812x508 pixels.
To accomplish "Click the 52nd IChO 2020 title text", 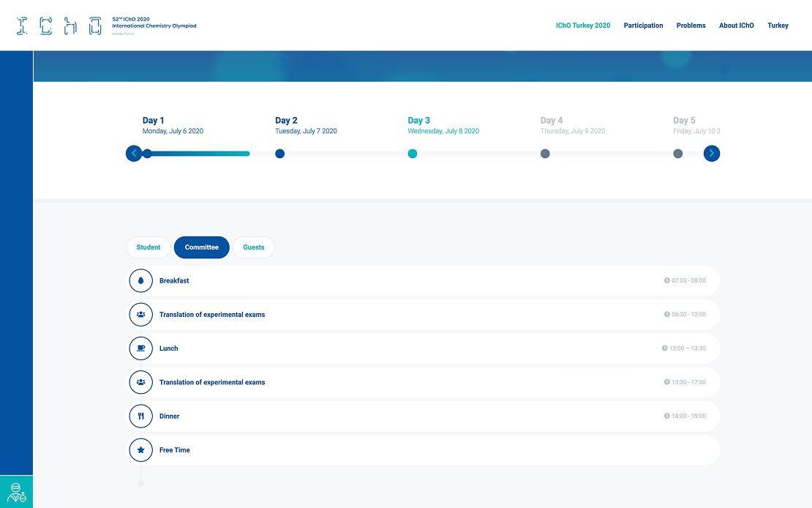I will [x=131, y=19].
